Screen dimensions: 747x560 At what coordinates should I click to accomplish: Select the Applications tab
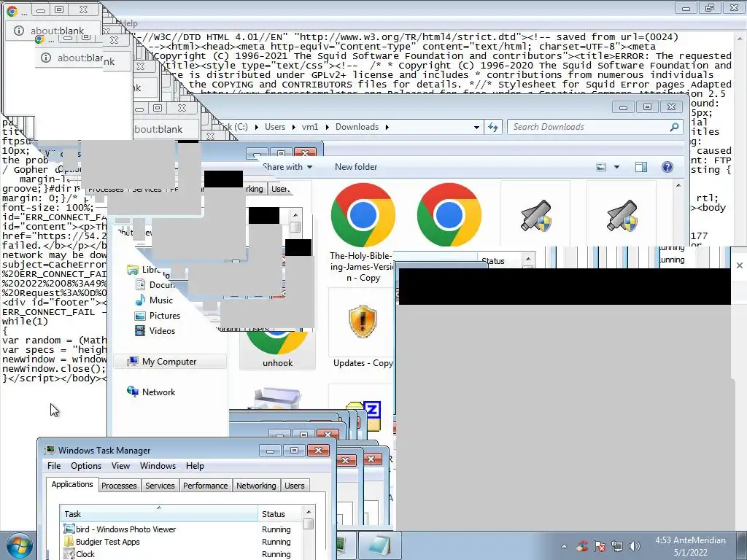pyautogui.click(x=72, y=484)
